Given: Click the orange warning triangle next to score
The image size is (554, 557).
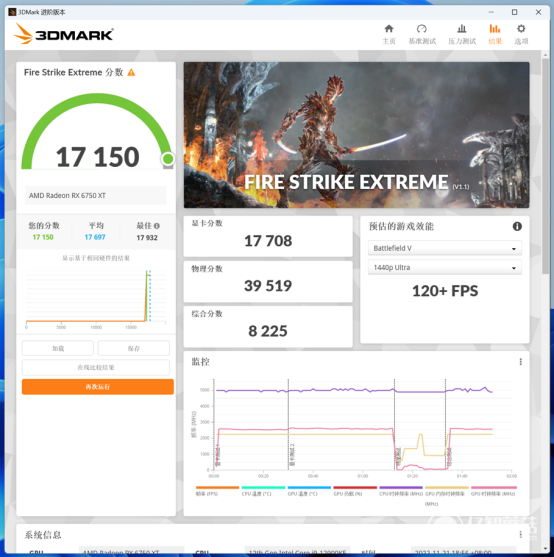Looking at the screenshot, I should tap(131, 72).
